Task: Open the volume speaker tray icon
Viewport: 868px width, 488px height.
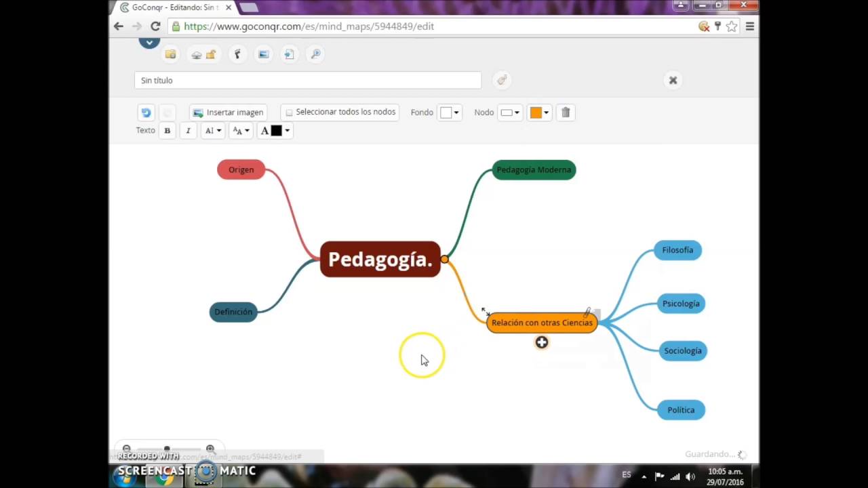Action: pos(690,476)
